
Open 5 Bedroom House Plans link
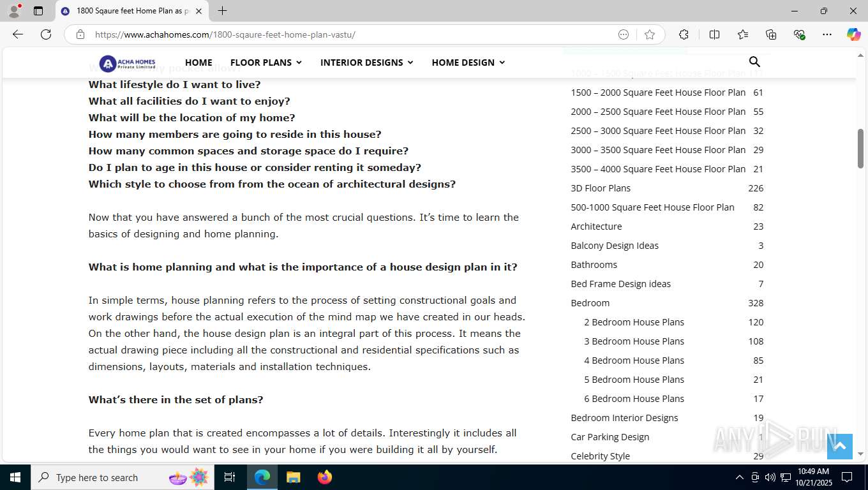coord(634,380)
